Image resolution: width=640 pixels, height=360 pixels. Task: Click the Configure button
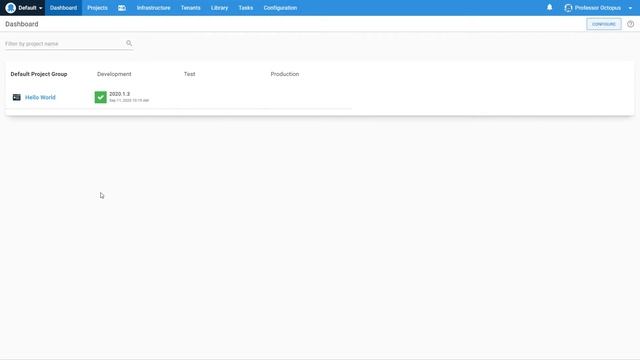point(604,24)
